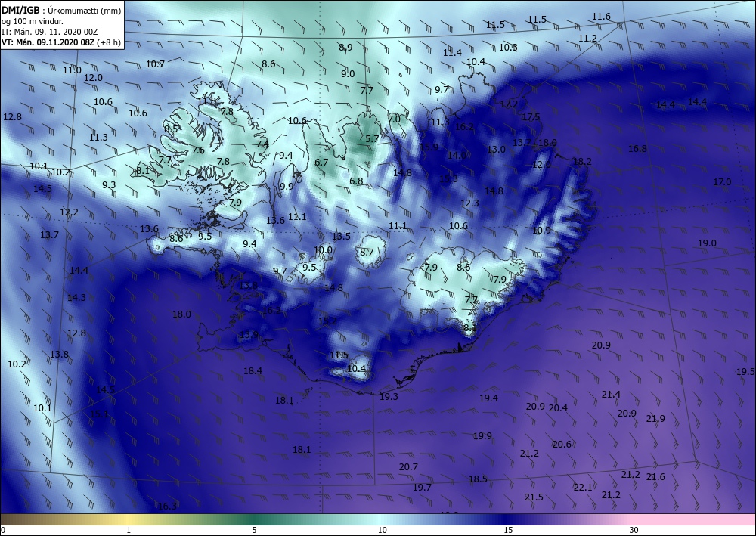Click the 18.4 value off the south coast
756x536 pixels.
pos(253,370)
